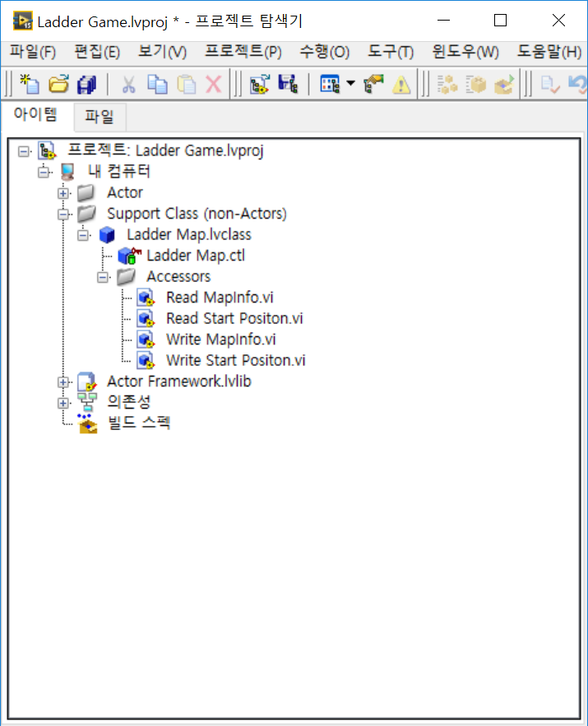Click the Filter view toolbar icon
Viewport: 588px width, 726px height.
click(x=330, y=84)
